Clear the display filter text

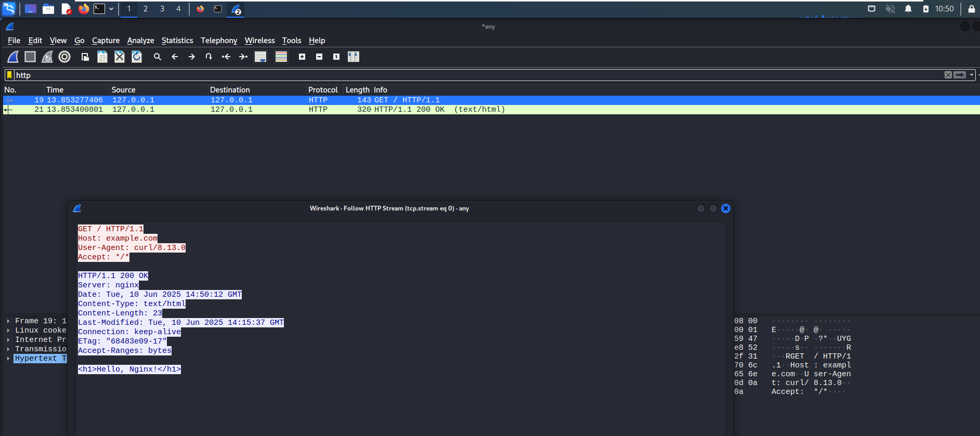(x=948, y=75)
